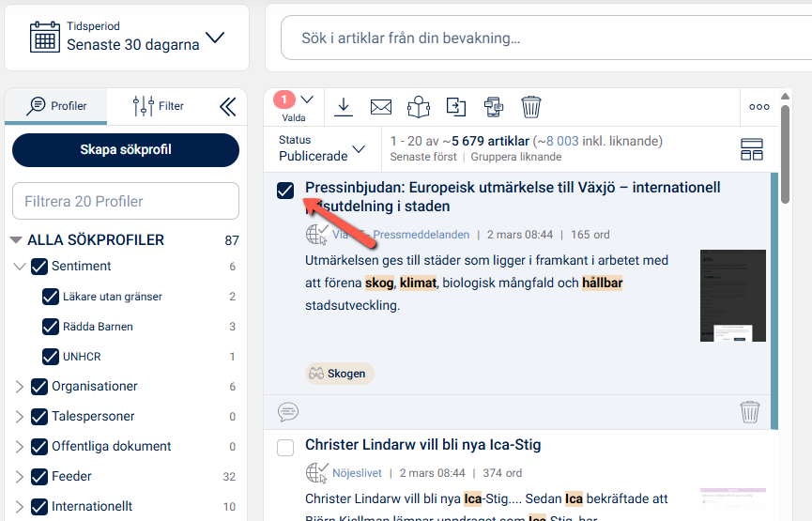Screen dimensions: 812x521
Task: Uncheck Internationellt checkbox
Action: pyautogui.click(x=39, y=507)
